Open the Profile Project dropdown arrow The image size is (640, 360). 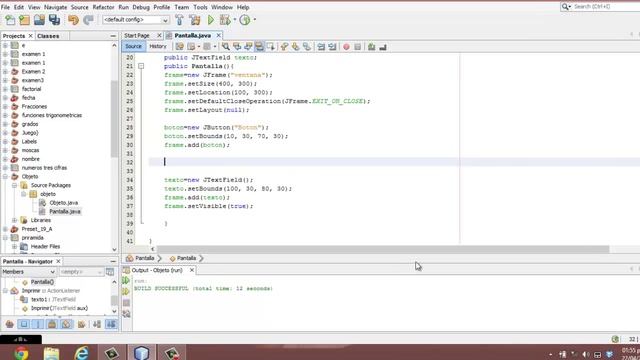[255, 20]
